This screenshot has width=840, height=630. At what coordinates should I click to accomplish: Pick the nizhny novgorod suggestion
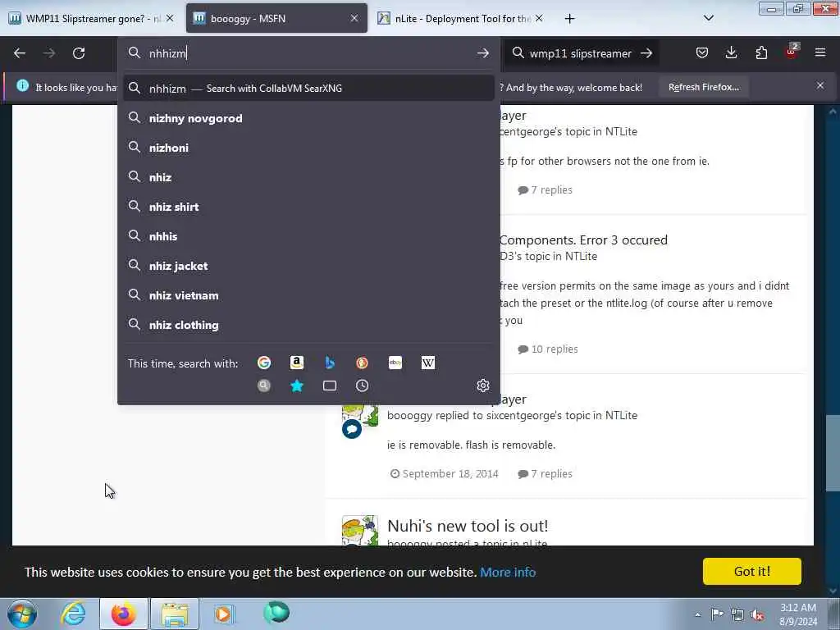tap(308, 118)
